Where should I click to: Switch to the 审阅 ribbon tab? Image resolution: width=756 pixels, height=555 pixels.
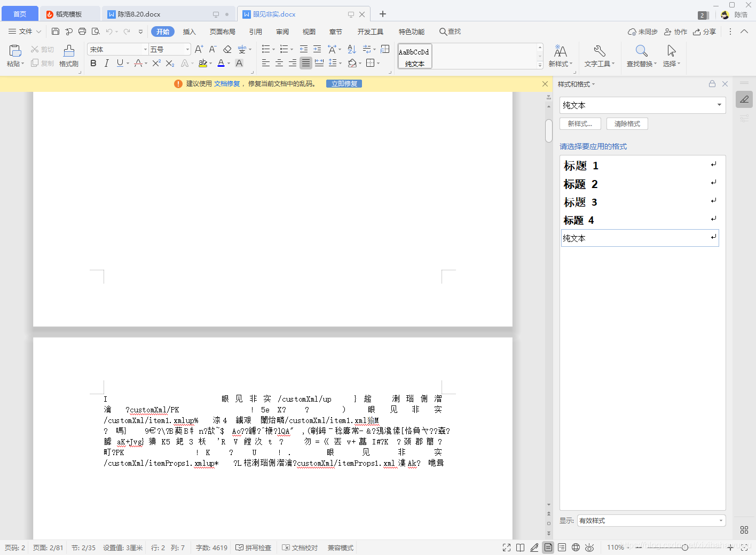[x=282, y=32]
